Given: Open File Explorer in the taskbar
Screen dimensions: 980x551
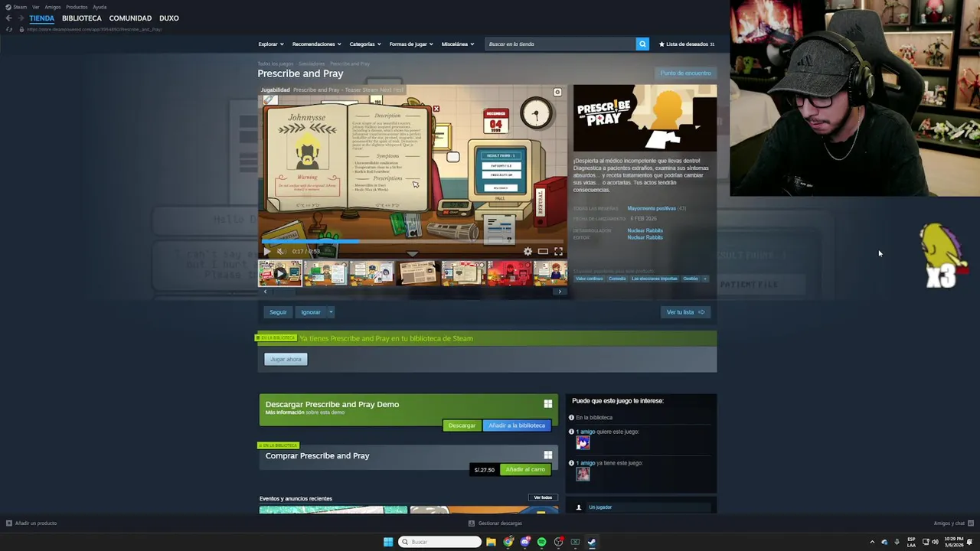Looking at the screenshot, I should click(491, 542).
